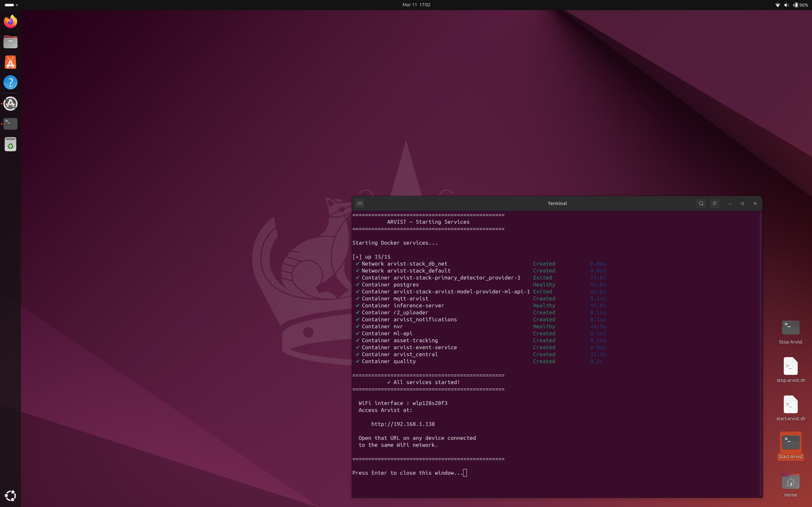
Task: Open the Files app in the dock
Action: (10, 42)
